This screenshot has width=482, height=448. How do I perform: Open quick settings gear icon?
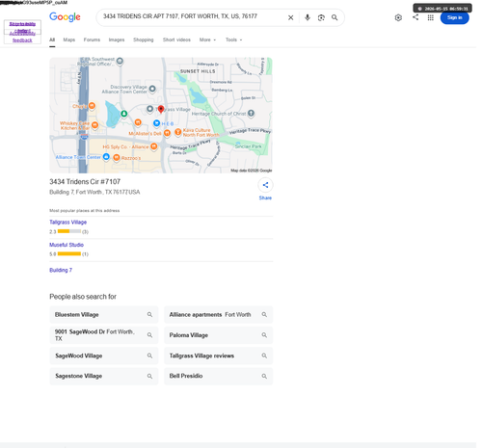pyautogui.click(x=398, y=17)
